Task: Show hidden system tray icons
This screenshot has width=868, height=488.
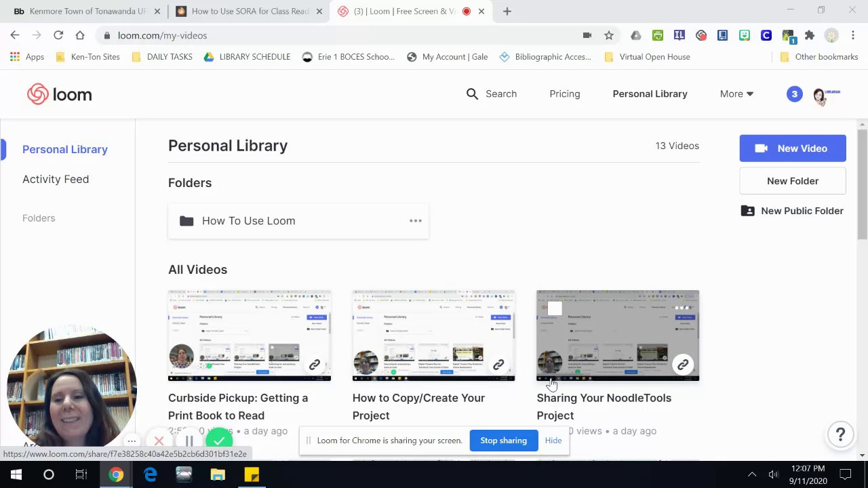Action: click(x=751, y=474)
